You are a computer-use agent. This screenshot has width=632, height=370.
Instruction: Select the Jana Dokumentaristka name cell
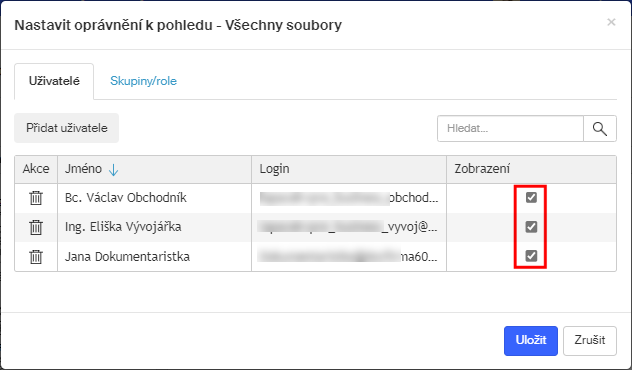[x=155, y=256]
